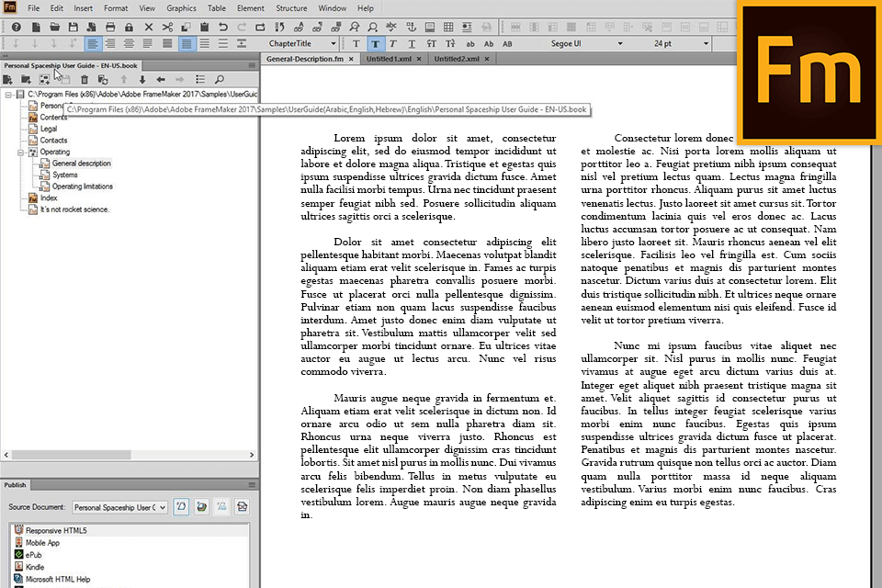Create a new document with New icon
The image size is (882, 588).
[x=36, y=27]
